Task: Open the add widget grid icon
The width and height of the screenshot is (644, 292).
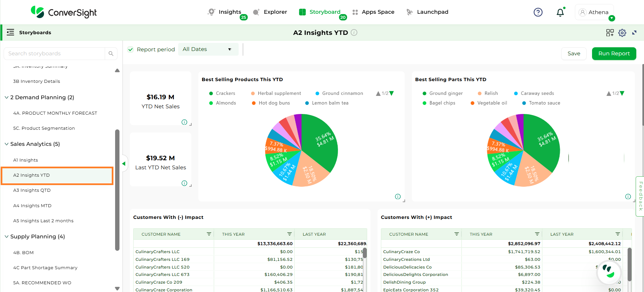Action: pyautogui.click(x=610, y=33)
